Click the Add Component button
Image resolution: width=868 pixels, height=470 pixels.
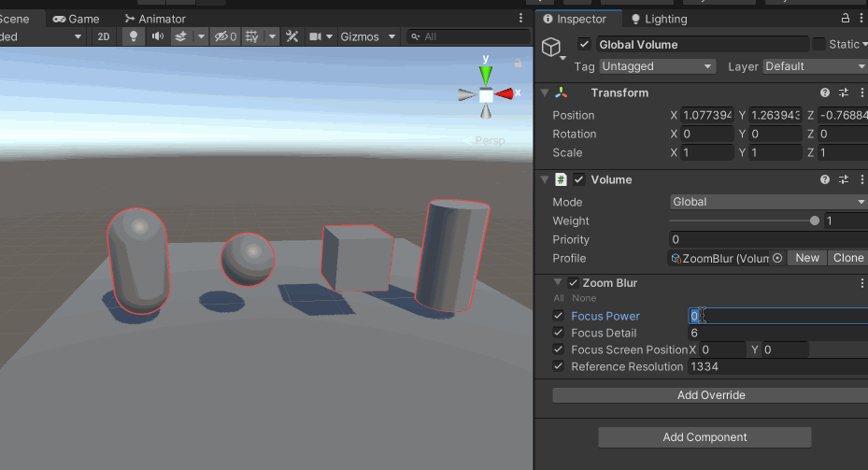click(x=704, y=437)
